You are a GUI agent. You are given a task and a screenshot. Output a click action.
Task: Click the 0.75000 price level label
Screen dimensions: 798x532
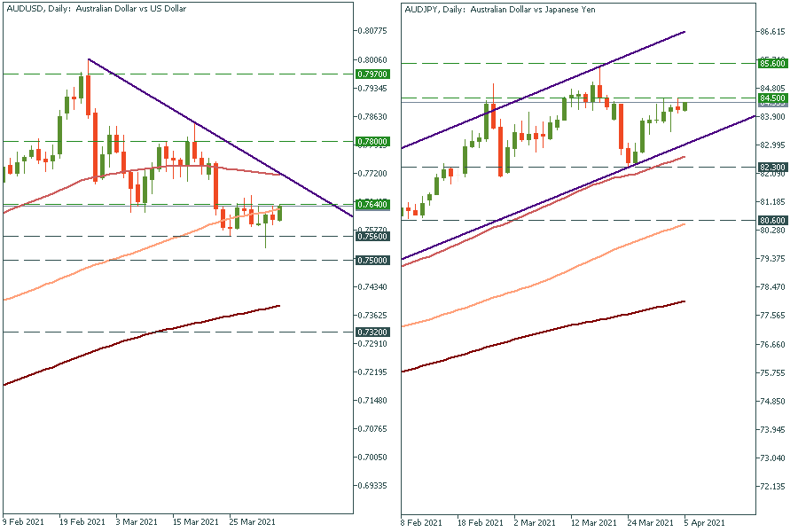tap(370, 260)
